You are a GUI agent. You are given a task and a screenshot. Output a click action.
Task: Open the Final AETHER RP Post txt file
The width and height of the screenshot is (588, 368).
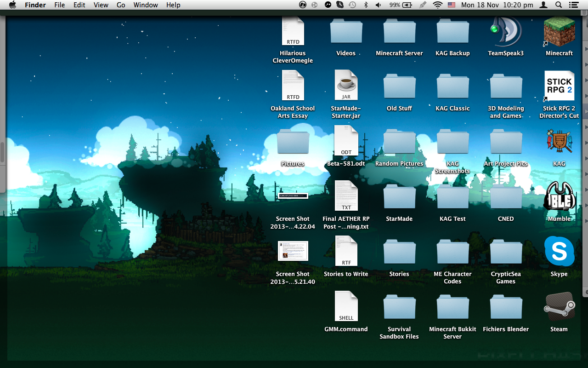point(346,195)
